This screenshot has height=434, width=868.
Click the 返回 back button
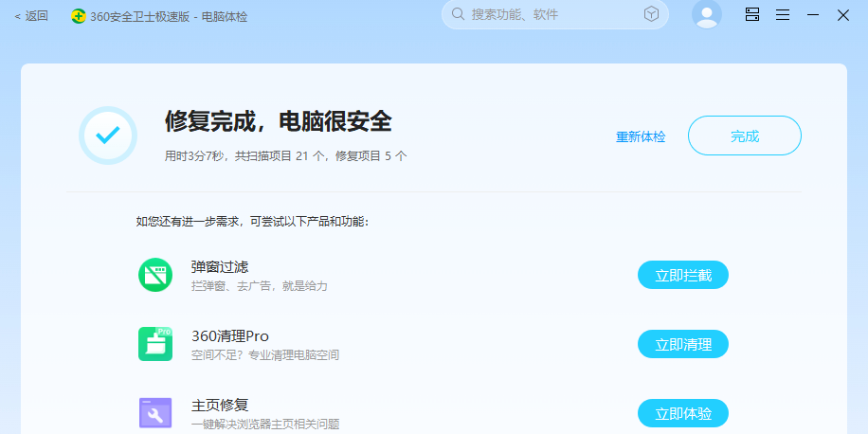coord(31,15)
